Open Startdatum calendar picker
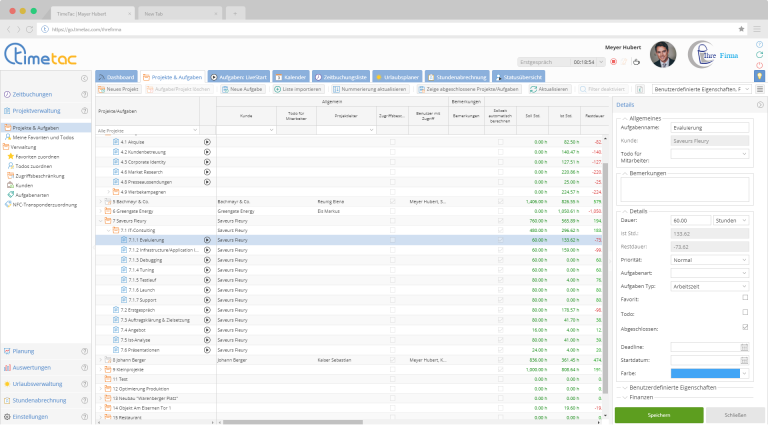Image resolution: width=768 pixels, height=432 pixels. click(x=745, y=359)
